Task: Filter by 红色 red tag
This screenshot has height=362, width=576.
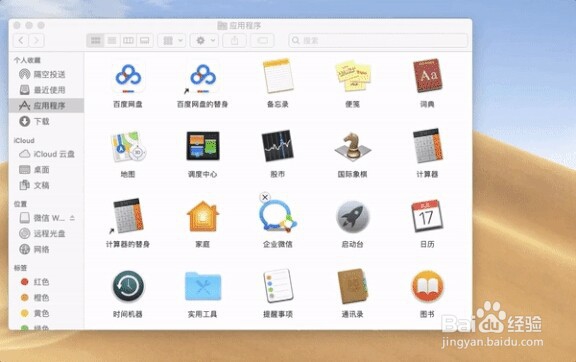Action: pyautogui.click(x=46, y=282)
